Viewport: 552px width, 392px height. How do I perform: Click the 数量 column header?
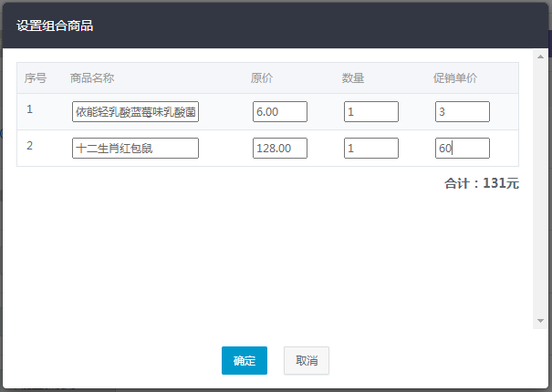point(353,78)
